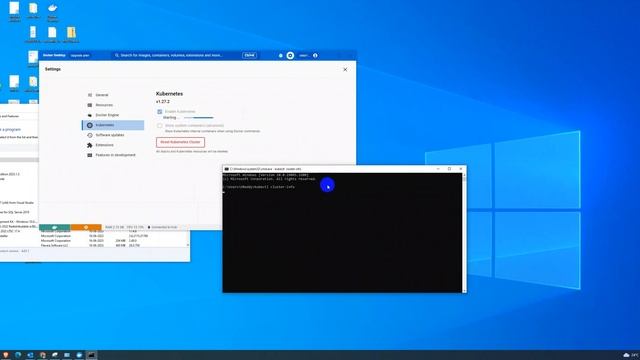The width and height of the screenshot is (640, 360).
Task: Click the 'v1.27.2' Kubernetes version text
Action: coord(163,102)
